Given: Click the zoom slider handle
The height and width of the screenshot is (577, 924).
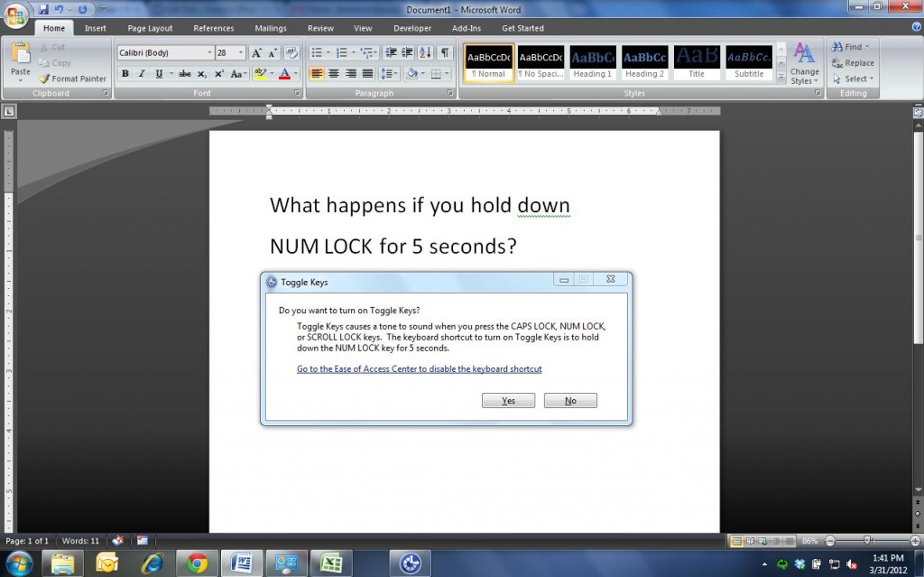Looking at the screenshot, I should [x=867, y=540].
